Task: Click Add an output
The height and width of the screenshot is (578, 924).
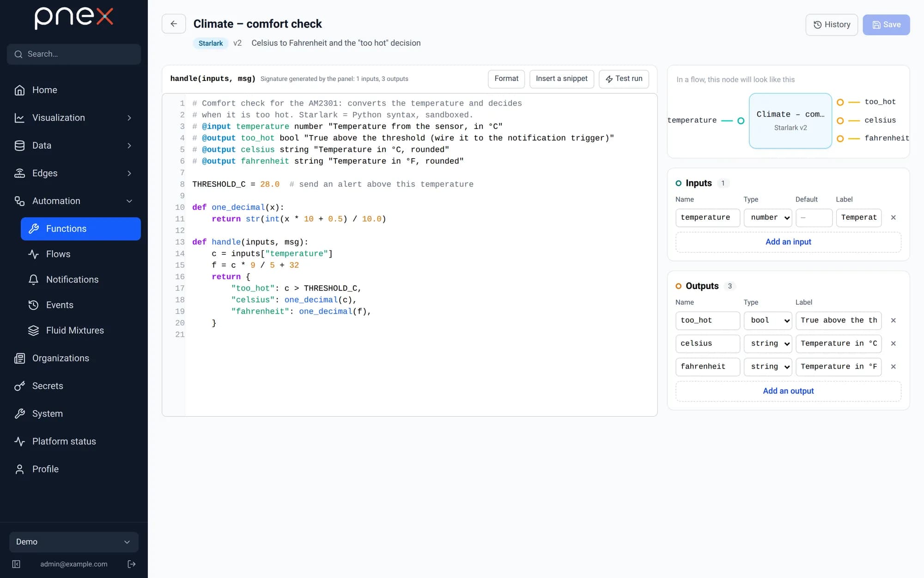Action: point(788,391)
